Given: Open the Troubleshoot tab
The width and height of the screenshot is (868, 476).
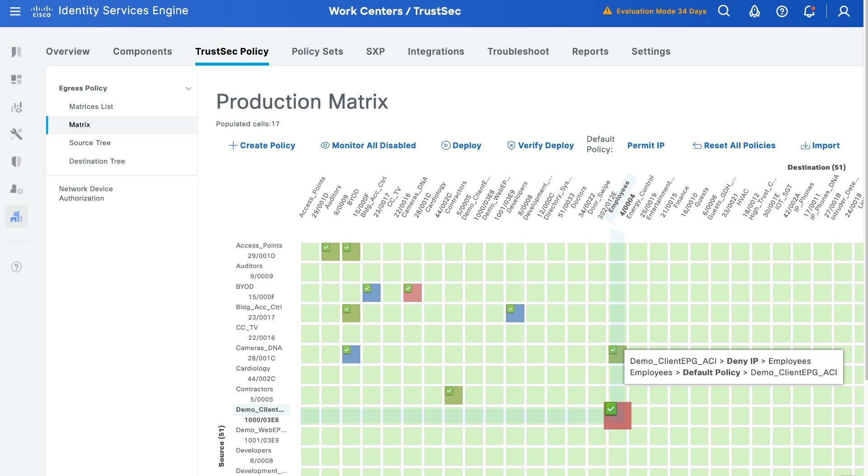Looking at the screenshot, I should coord(518,52).
